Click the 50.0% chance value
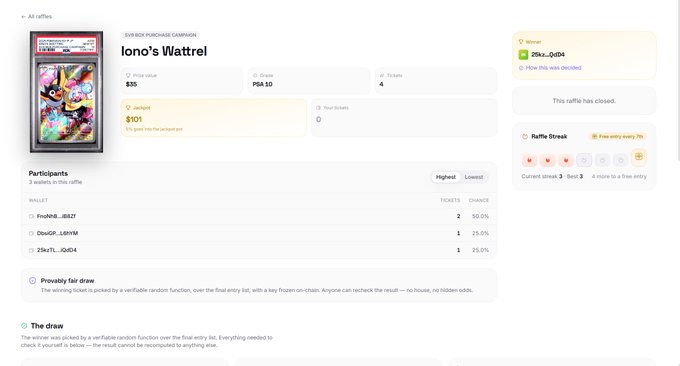680x366 pixels. click(x=481, y=216)
